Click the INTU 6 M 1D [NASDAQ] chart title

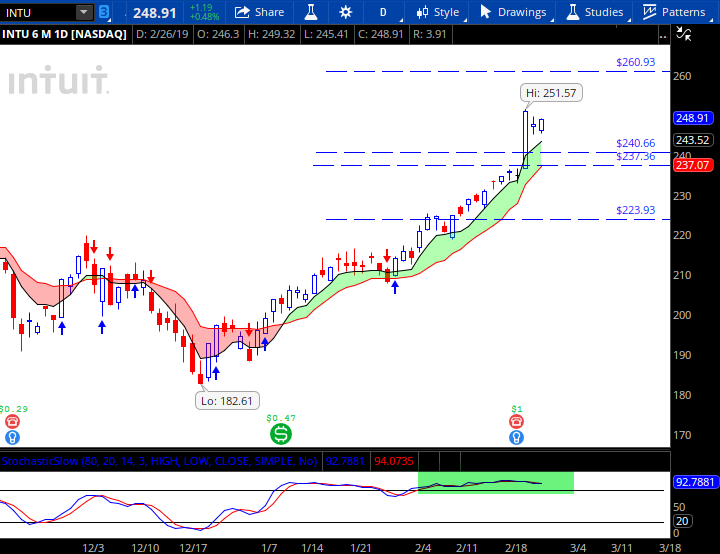coord(64,34)
